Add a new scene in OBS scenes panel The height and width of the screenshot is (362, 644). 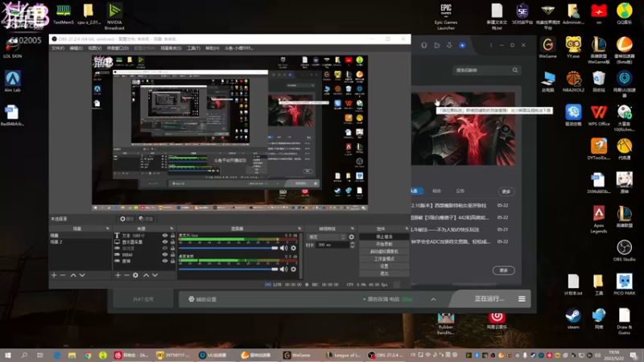[54, 275]
